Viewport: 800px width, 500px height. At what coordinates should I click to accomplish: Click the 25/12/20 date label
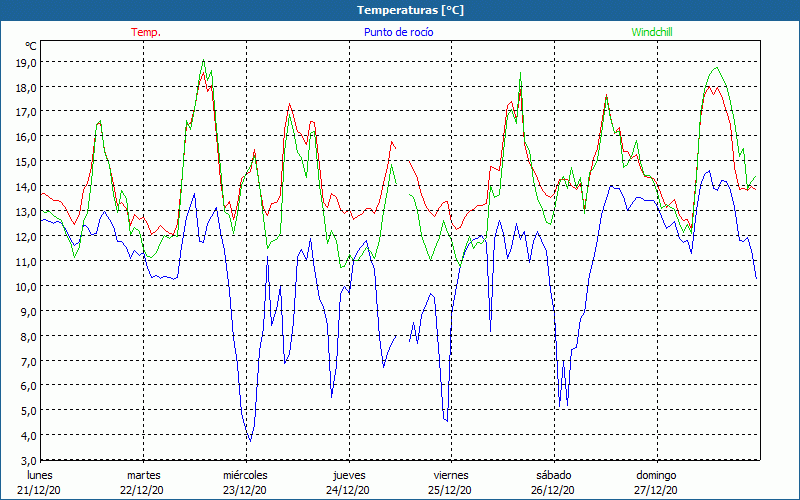(x=450, y=491)
